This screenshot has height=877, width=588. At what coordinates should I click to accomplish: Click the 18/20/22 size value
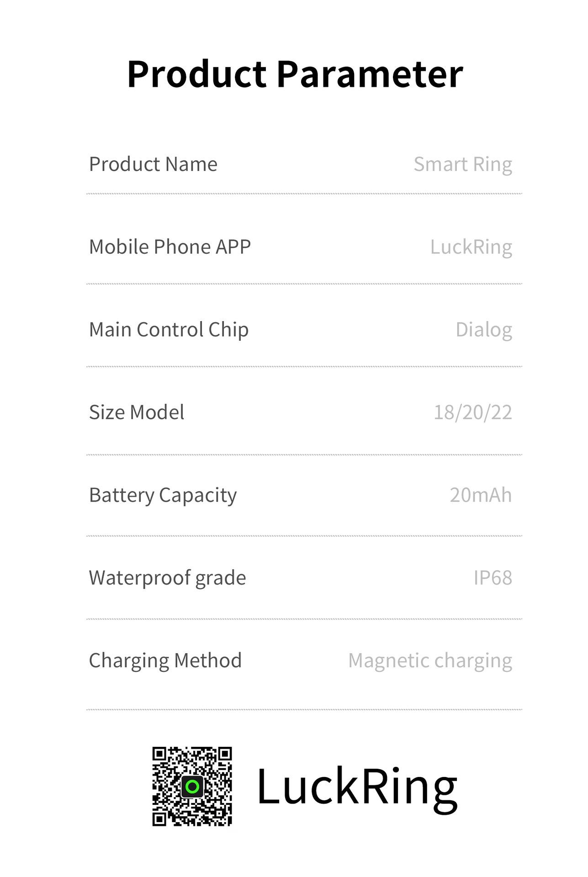click(x=472, y=412)
